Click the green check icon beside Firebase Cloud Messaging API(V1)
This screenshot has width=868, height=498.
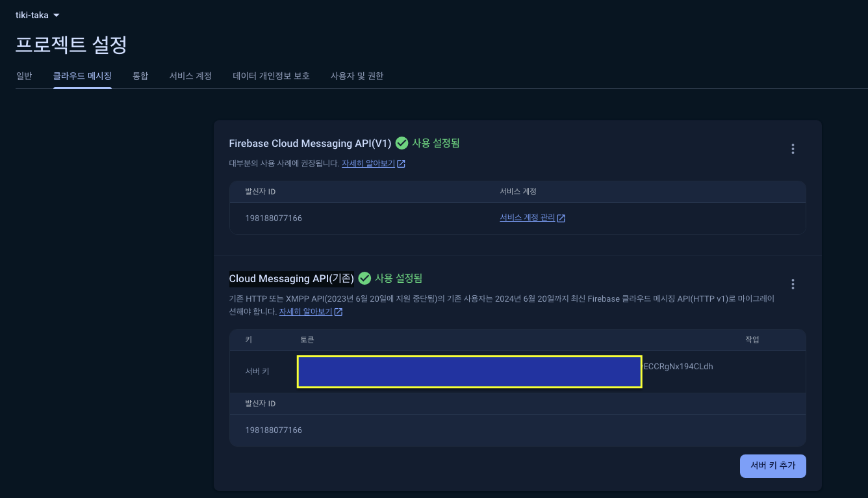pos(402,143)
